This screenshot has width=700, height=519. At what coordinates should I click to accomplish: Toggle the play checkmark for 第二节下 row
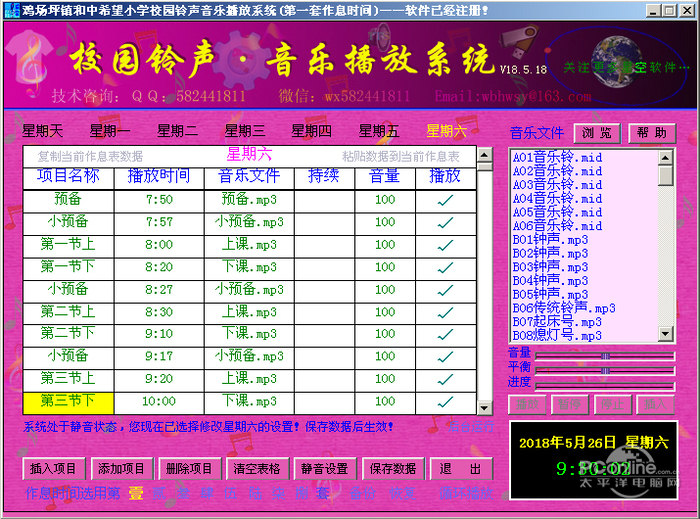(x=446, y=335)
